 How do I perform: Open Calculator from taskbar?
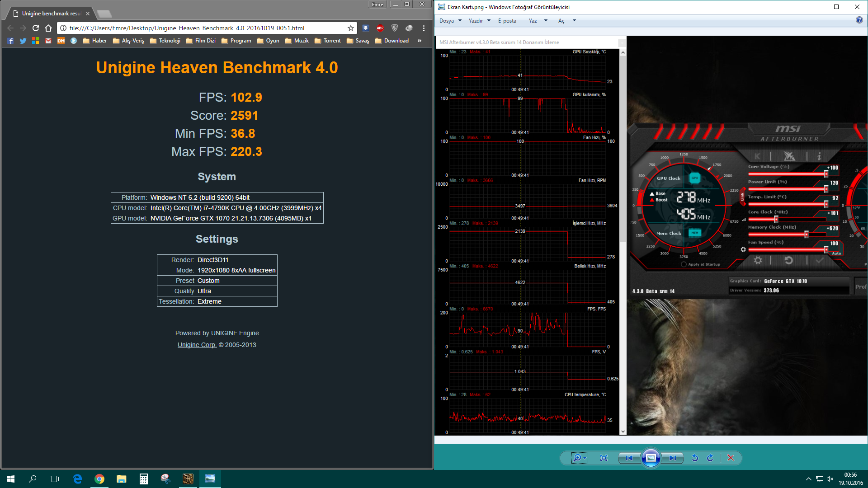point(143,479)
